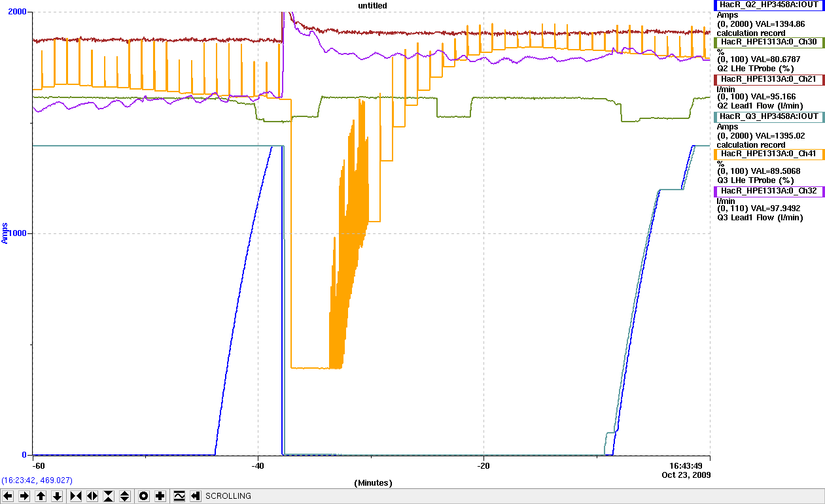Click the VAL=1394.86 reading
This screenshot has height=504, width=825.
tap(780, 24)
